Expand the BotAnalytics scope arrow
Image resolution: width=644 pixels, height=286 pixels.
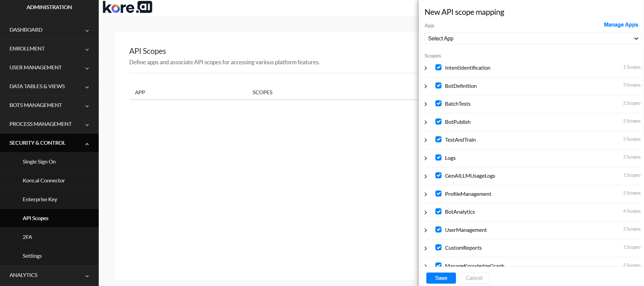[x=426, y=212]
